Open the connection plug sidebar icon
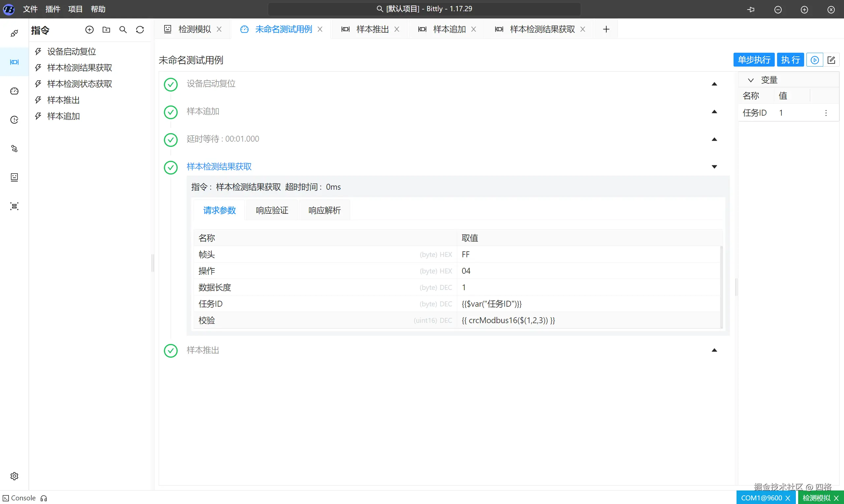Image resolution: width=844 pixels, height=504 pixels. click(x=14, y=33)
